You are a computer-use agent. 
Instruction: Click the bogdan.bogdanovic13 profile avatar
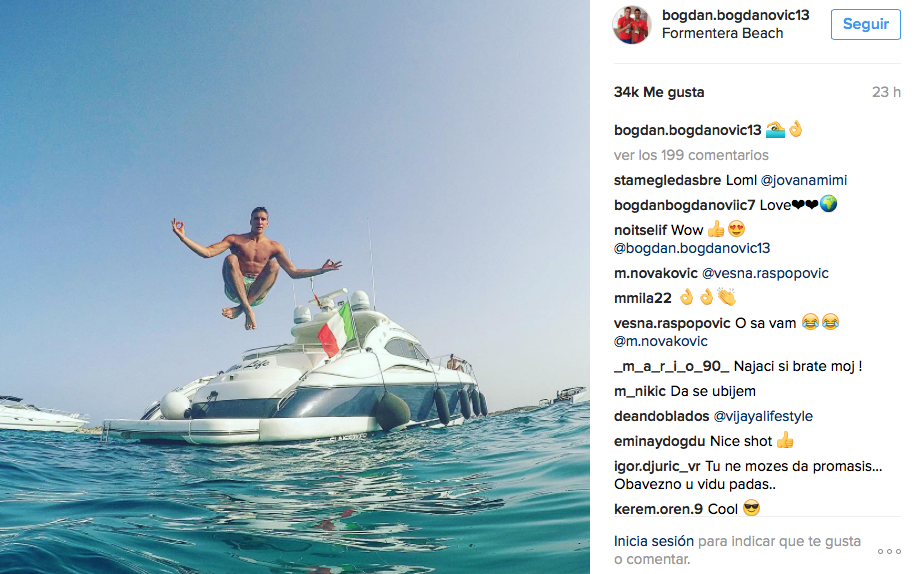632,25
